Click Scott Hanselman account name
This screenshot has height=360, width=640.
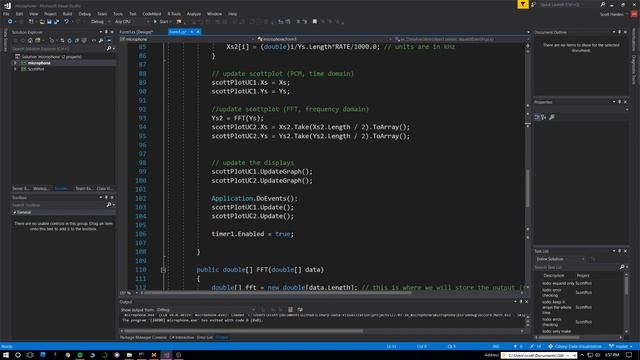tap(611, 14)
